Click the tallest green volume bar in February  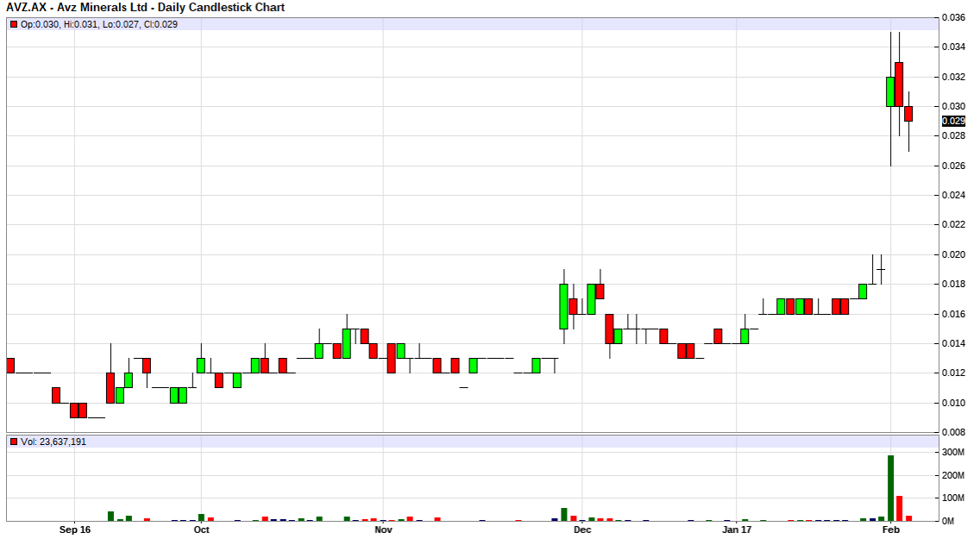[x=890, y=488]
